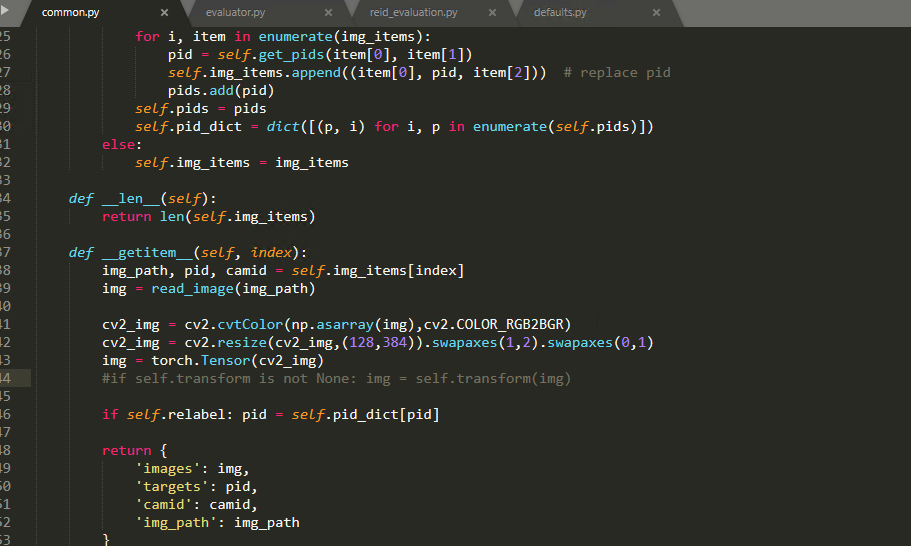
Task: Click the '__getitem__' function name
Action: click(147, 253)
